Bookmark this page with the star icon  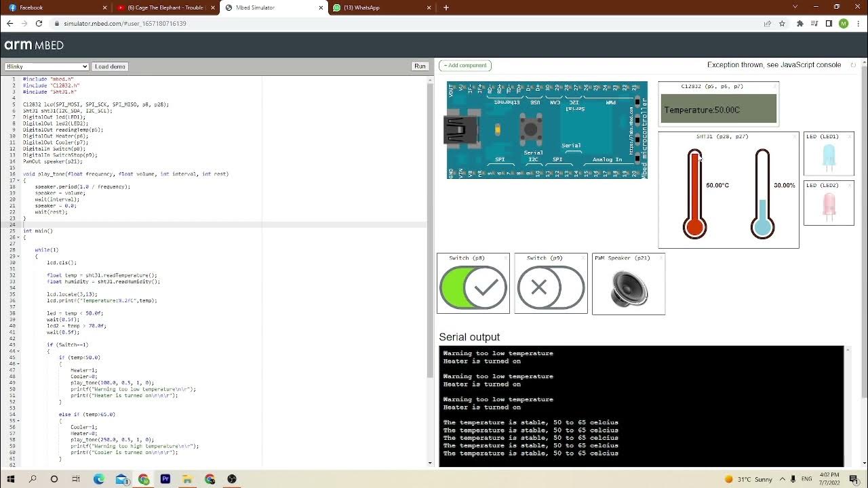(x=782, y=23)
